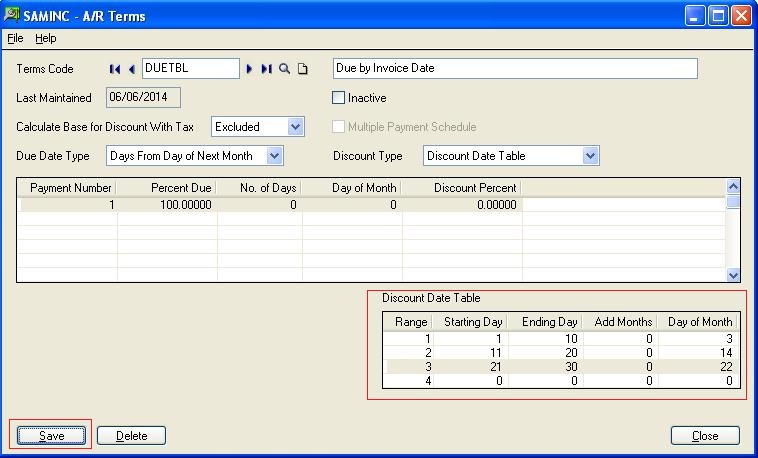Click the description field 'Due by Invoice Date'
The height and width of the screenshot is (458, 758).
point(514,69)
